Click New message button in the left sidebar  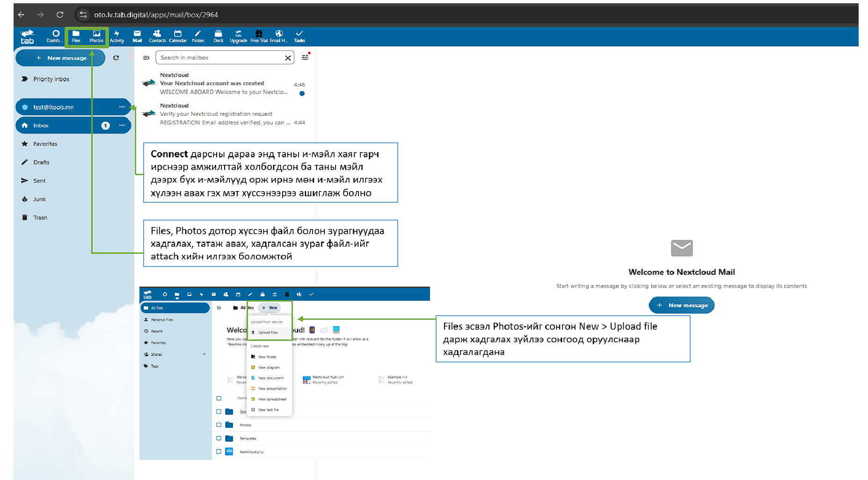point(60,58)
